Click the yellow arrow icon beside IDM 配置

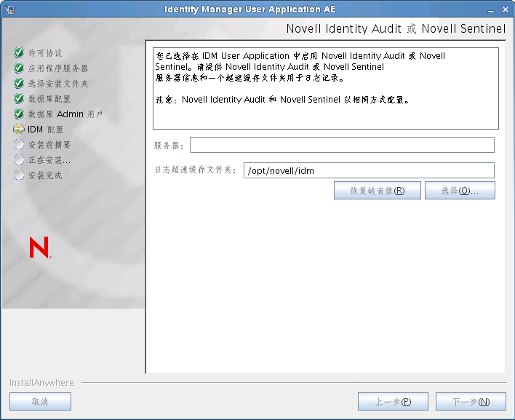coord(19,129)
